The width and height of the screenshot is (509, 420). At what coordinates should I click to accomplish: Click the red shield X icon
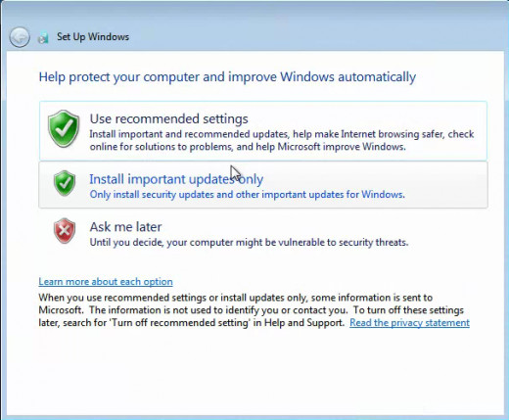(65, 231)
